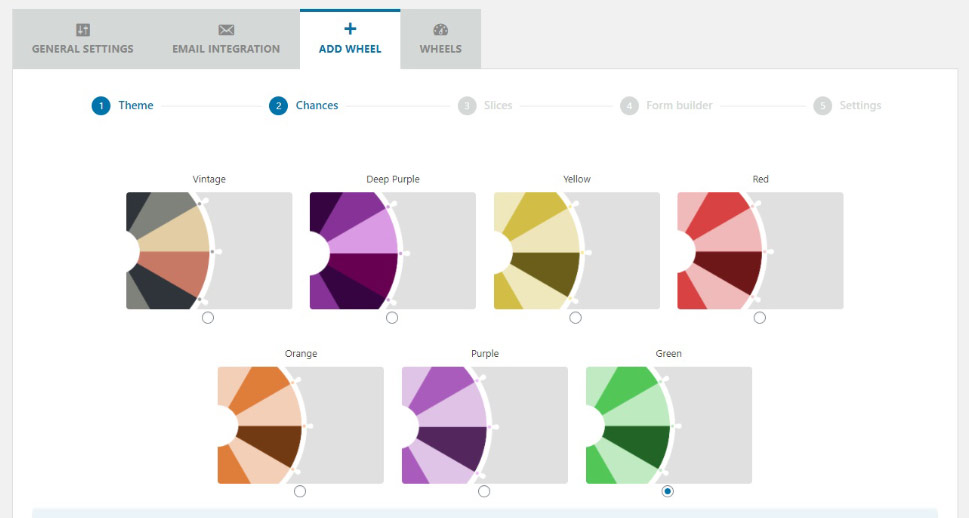969x518 pixels.
Task: Click the Red wheel preview thumbnail
Action: (x=760, y=250)
